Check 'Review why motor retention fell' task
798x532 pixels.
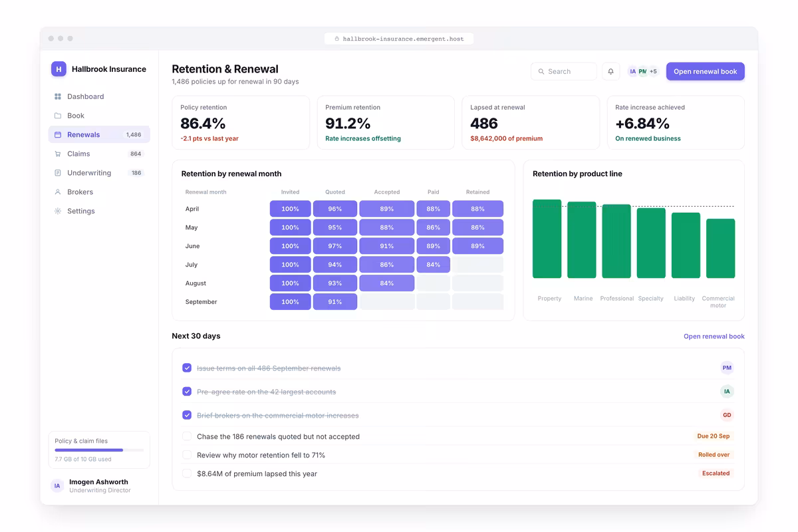tap(187, 455)
